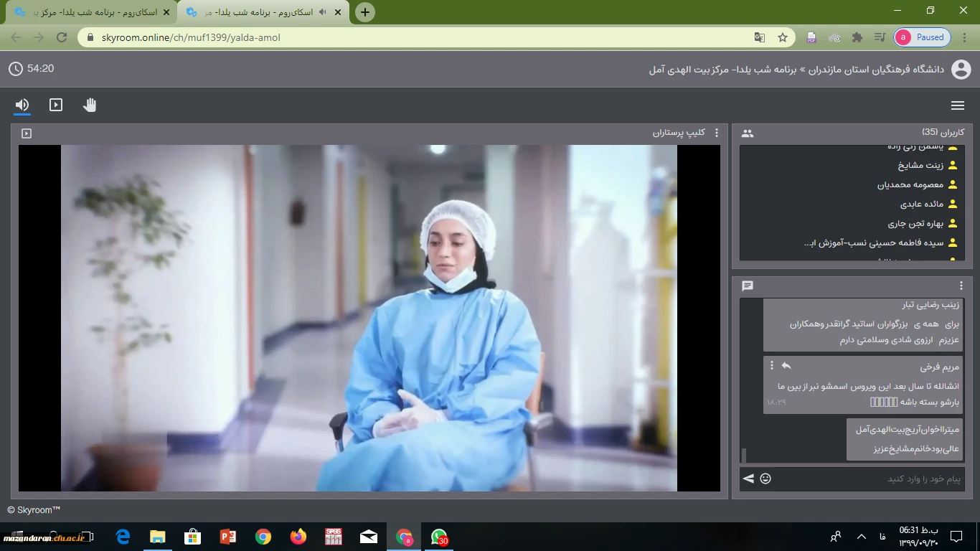The width and height of the screenshot is (980, 551).
Task: Open a new browser tab
Action: (365, 12)
